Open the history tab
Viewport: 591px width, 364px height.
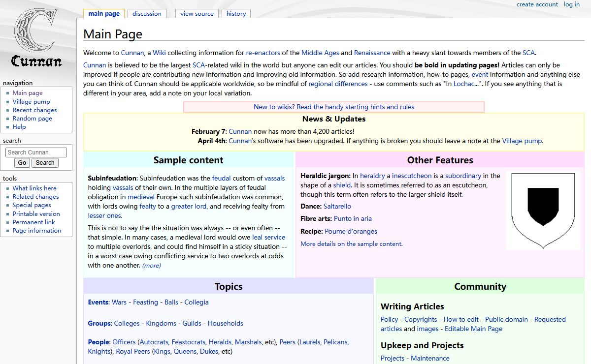[x=236, y=14]
